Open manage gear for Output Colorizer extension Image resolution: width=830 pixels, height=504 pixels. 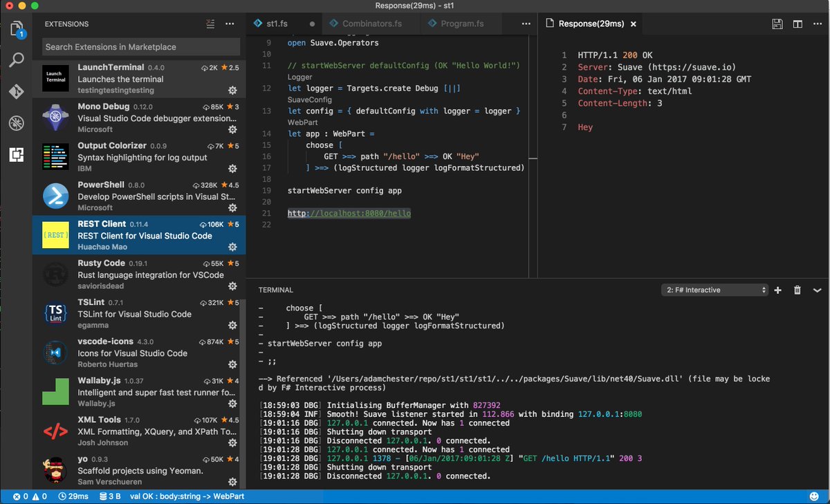(x=232, y=169)
